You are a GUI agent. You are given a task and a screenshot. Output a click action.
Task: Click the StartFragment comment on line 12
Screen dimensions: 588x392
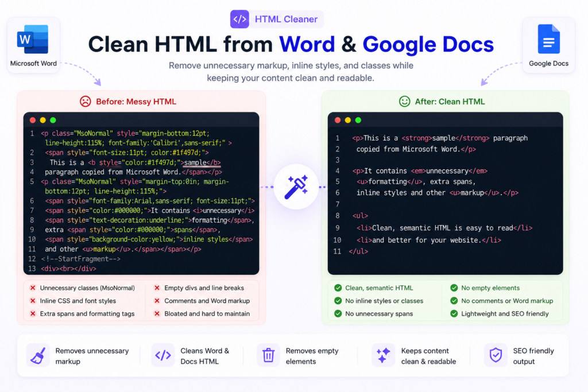click(x=81, y=259)
